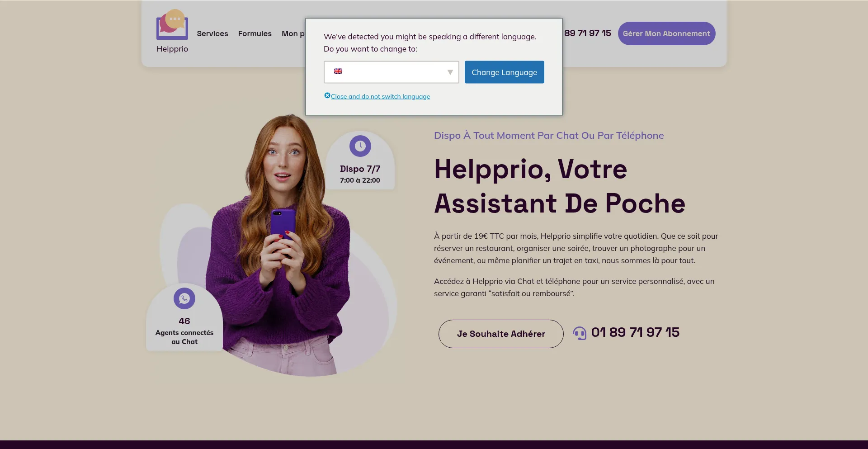868x449 pixels.
Task: Click the blue circled X close icon
Action: click(327, 95)
